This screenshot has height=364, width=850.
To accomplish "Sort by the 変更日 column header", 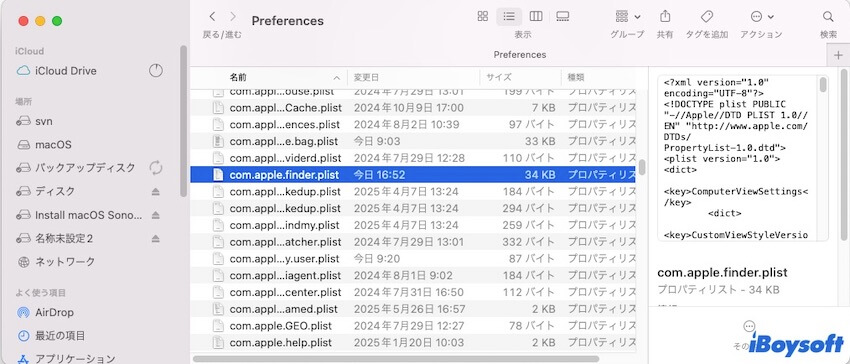I will click(x=366, y=77).
